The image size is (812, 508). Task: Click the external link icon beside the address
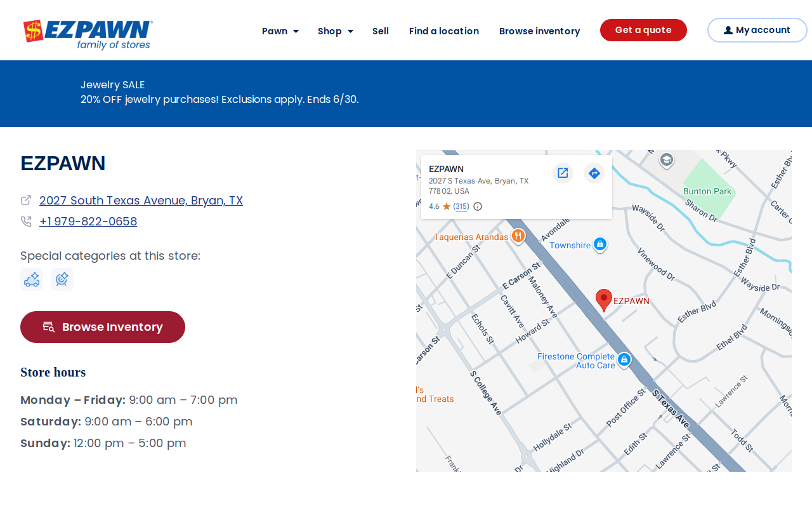26,200
